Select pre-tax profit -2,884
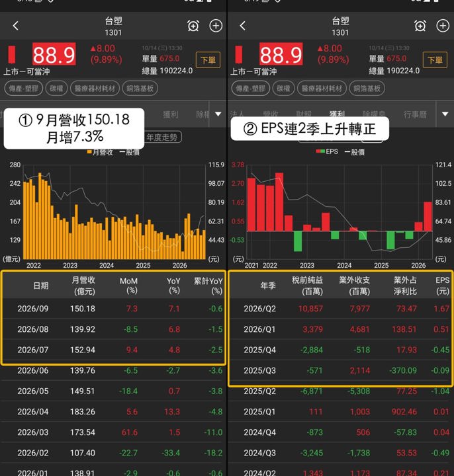Image resolution: width=454 pixels, height=476 pixels. point(312,350)
